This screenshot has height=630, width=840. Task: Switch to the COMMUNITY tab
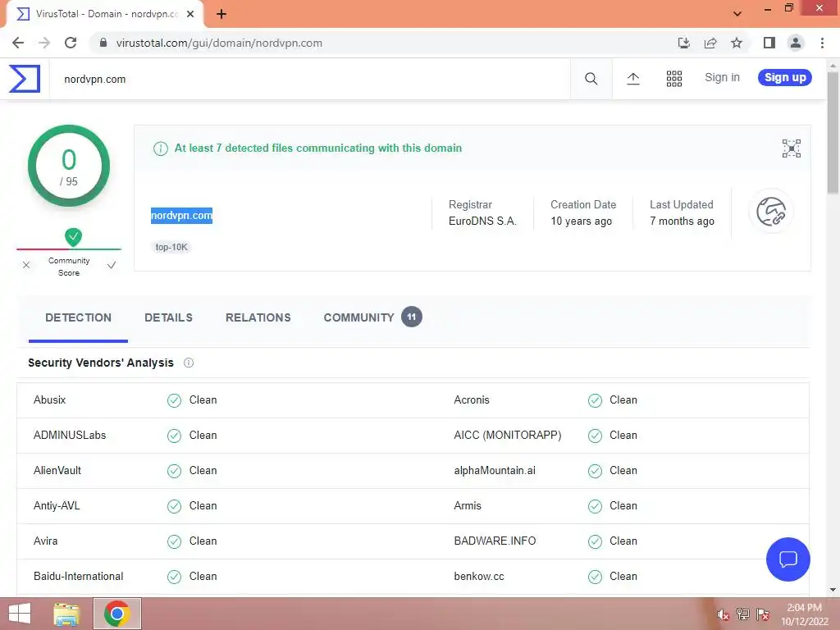tap(372, 317)
